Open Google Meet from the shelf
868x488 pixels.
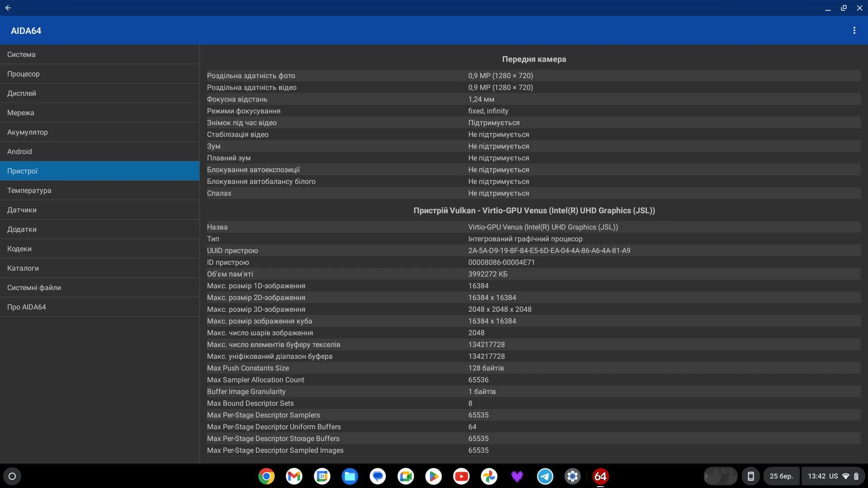coord(406,476)
